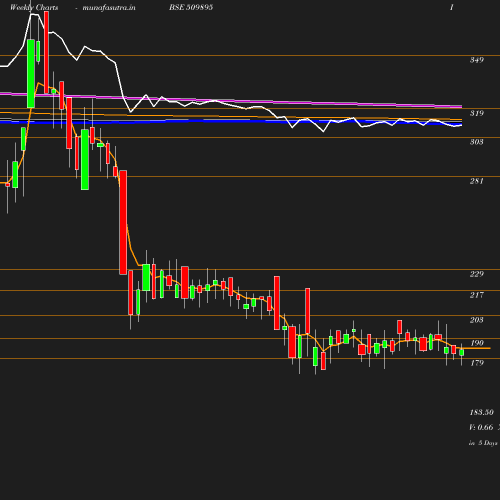Click the 217 price level label

477,295
